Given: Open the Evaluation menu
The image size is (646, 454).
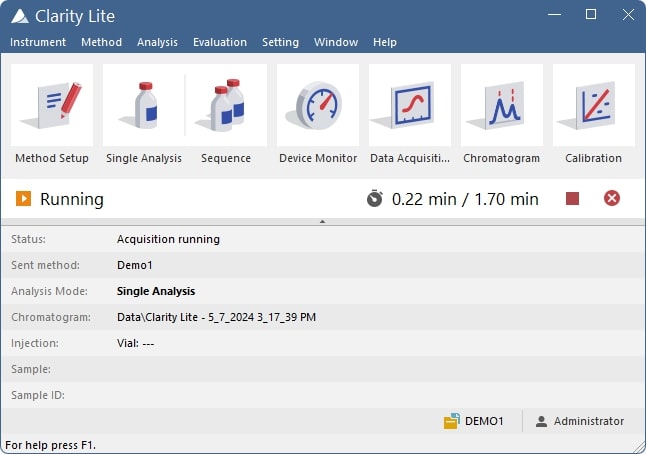Looking at the screenshot, I should pyautogui.click(x=220, y=42).
